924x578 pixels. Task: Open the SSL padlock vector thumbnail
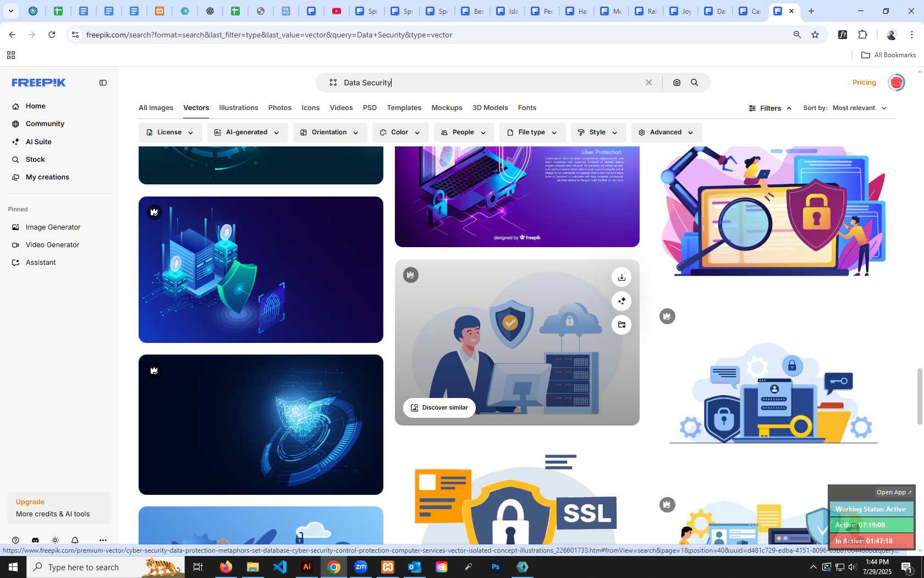tap(517, 490)
